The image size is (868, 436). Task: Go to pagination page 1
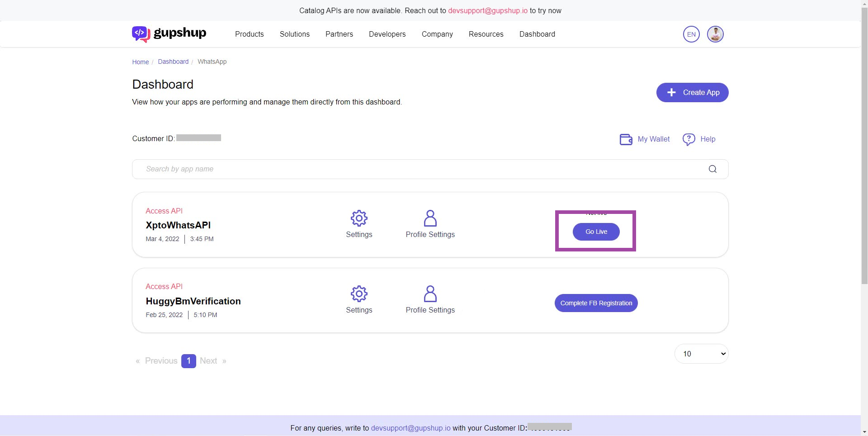(x=189, y=361)
